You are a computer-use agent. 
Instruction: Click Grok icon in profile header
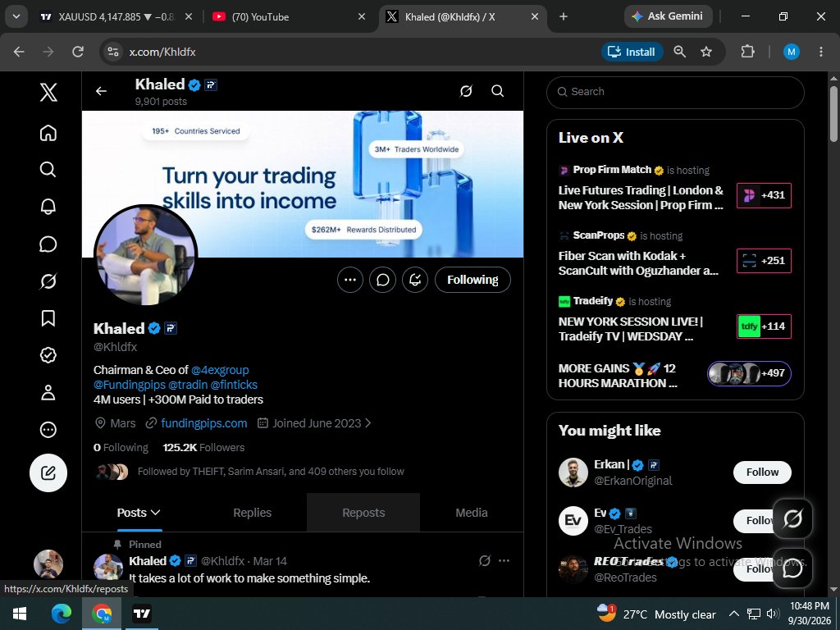point(466,91)
